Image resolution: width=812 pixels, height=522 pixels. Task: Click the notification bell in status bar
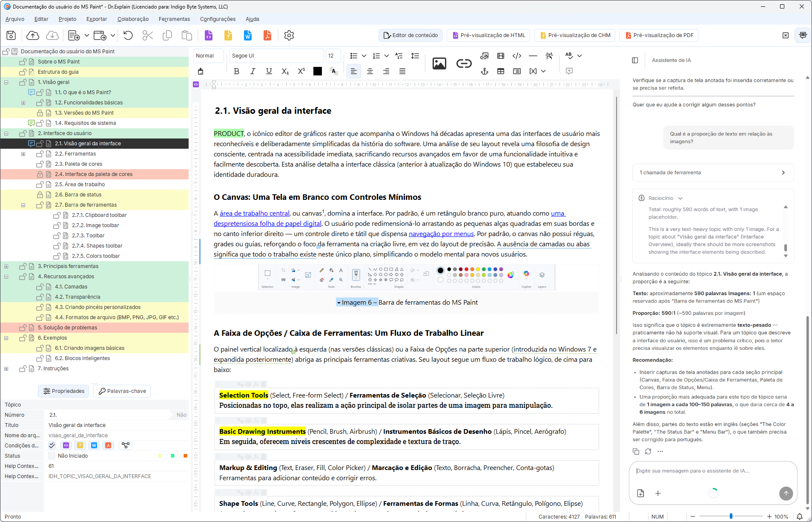point(800,516)
